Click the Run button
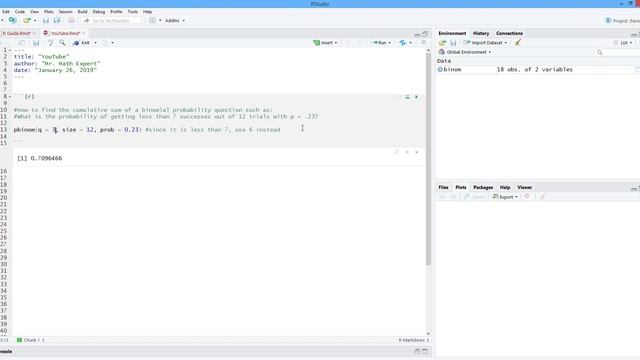The width and height of the screenshot is (640, 360). click(x=379, y=43)
